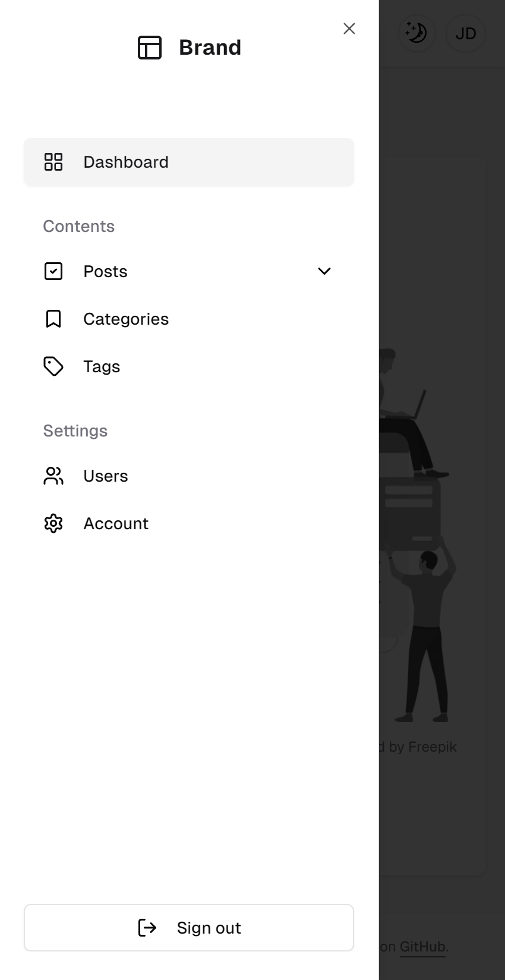Click the Users people icon
Viewport: 505px width, 980px height.
point(53,476)
